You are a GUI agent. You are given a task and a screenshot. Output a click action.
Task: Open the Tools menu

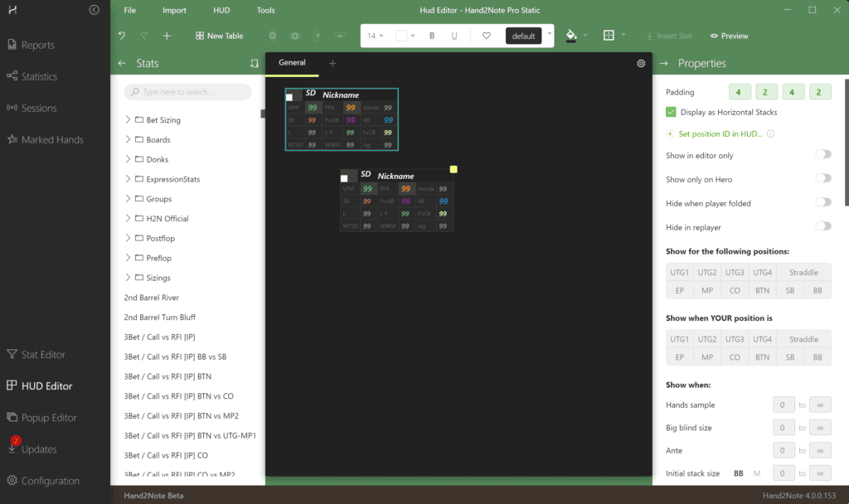(266, 10)
